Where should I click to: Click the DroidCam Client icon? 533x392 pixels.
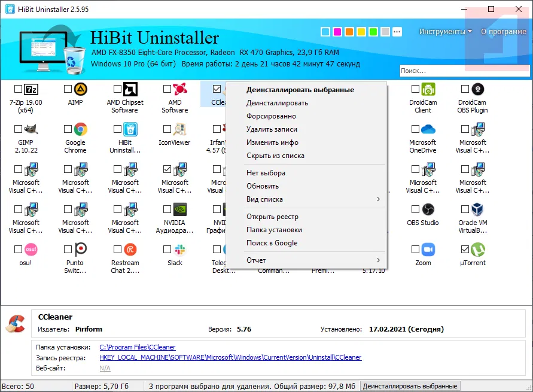[428, 89]
